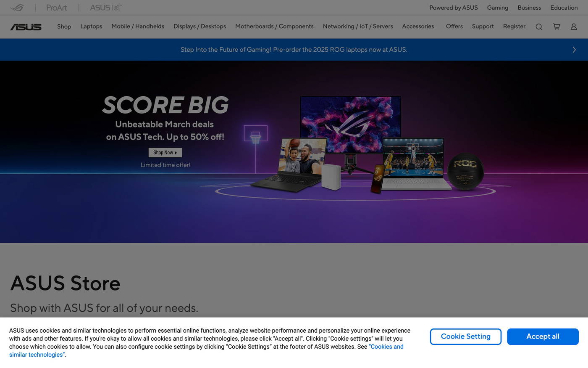Switch to the Gaming site
The width and height of the screenshot is (588, 368).
(x=497, y=8)
